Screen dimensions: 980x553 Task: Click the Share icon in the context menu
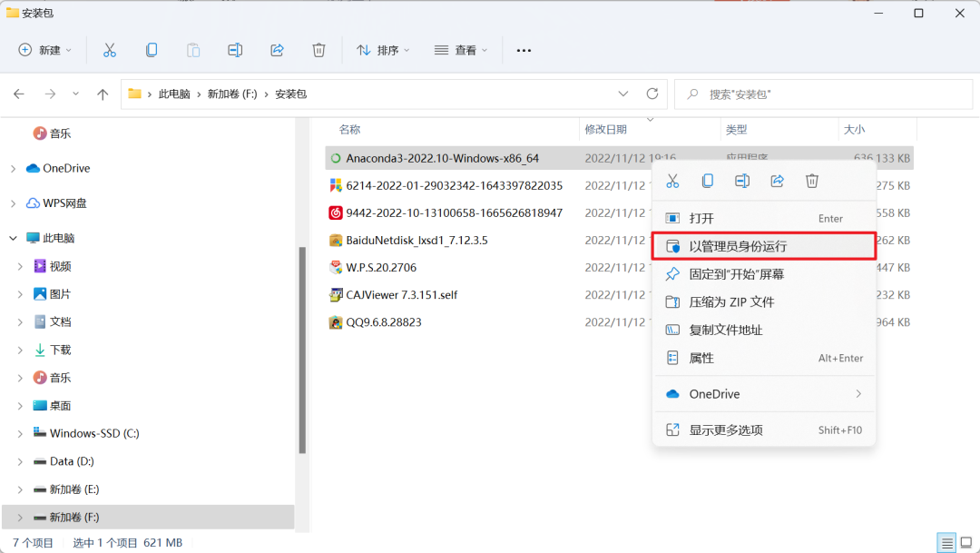click(x=777, y=181)
